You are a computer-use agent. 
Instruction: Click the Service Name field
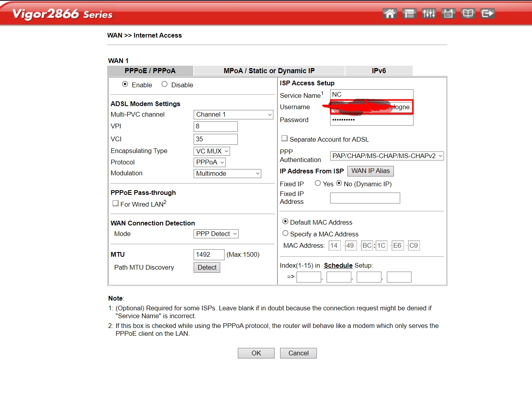click(x=372, y=95)
